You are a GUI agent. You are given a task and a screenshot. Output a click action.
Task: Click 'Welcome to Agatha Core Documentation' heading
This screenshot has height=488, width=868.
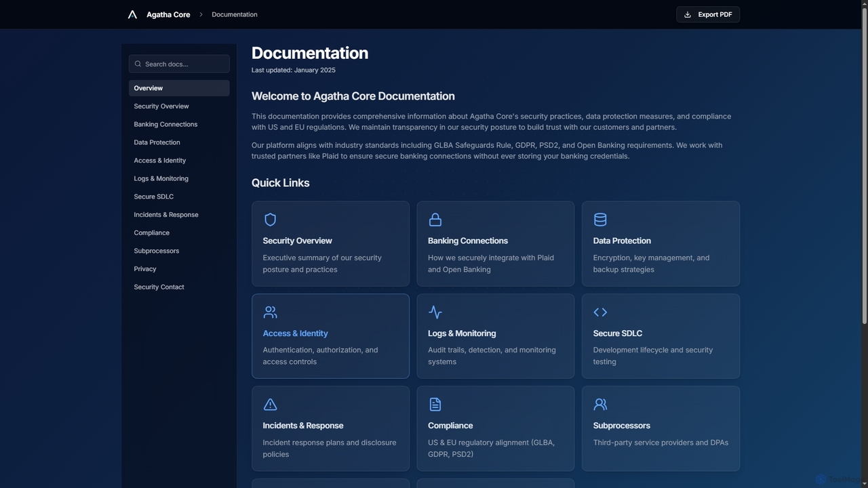[353, 96]
